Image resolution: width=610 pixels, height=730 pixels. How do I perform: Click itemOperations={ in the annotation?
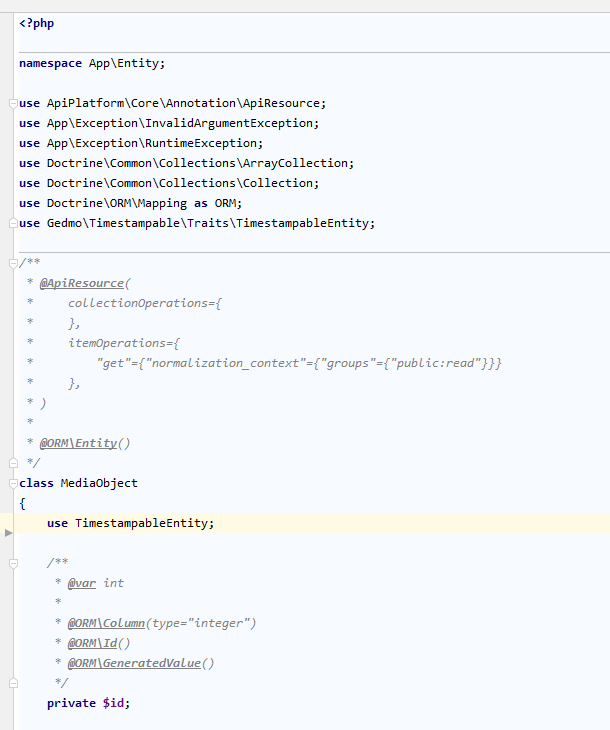pos(124,343)
